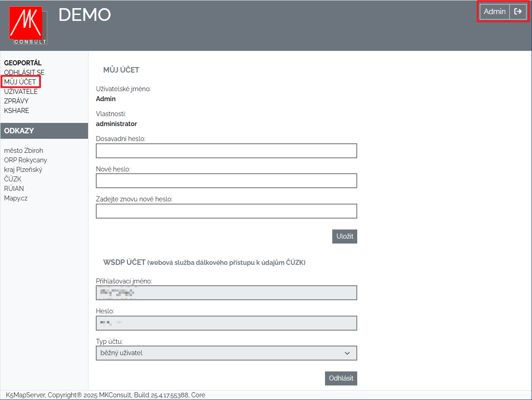The image size is (532, 400).
Task: Go to UŽIVATELÉ in the sidebar
Action: click(21, 92)
